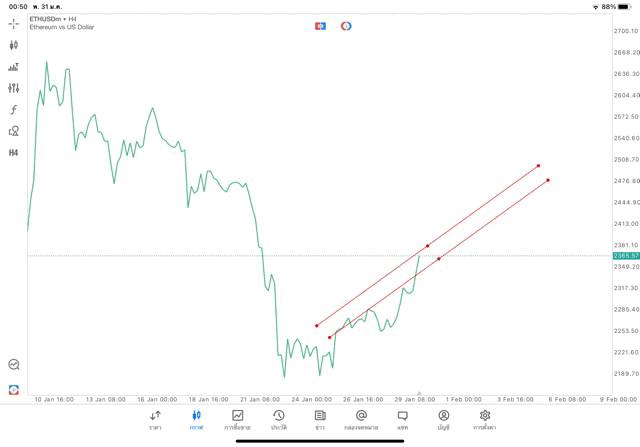Change chart type via candlestick icon
The height and width of the screenshot is (447, 640).
[13, 45]
